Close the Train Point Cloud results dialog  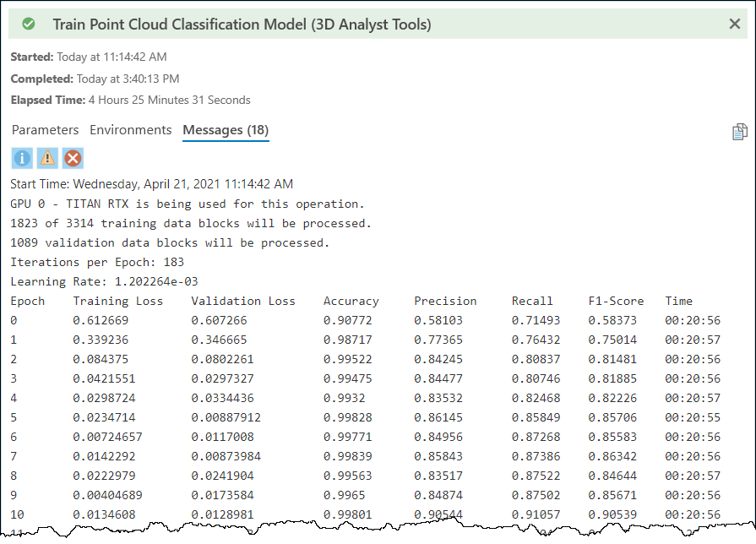[735, 24]
